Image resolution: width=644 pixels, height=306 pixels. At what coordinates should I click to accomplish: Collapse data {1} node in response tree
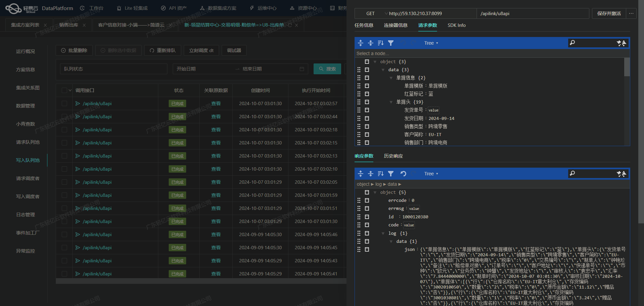(x=391, y=242)
